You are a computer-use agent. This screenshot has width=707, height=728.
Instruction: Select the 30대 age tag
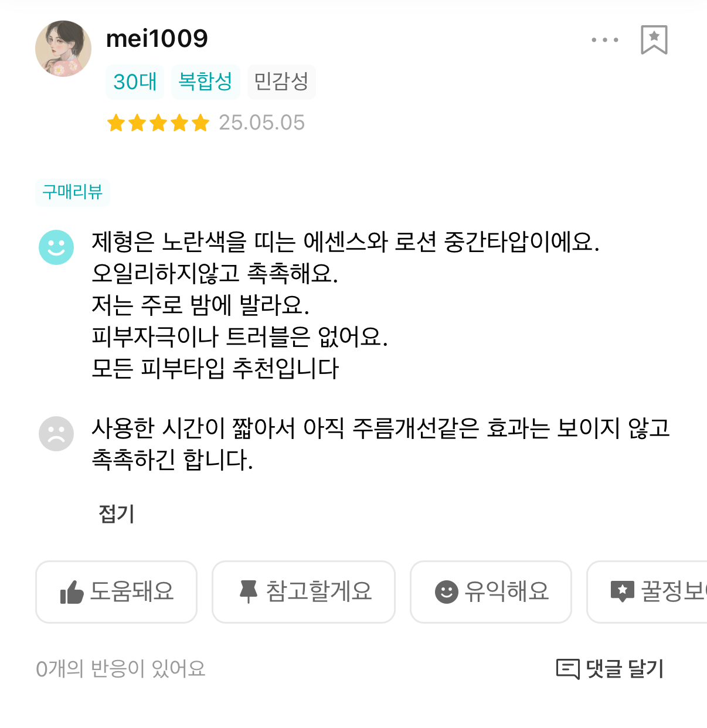tap(135, 82)
